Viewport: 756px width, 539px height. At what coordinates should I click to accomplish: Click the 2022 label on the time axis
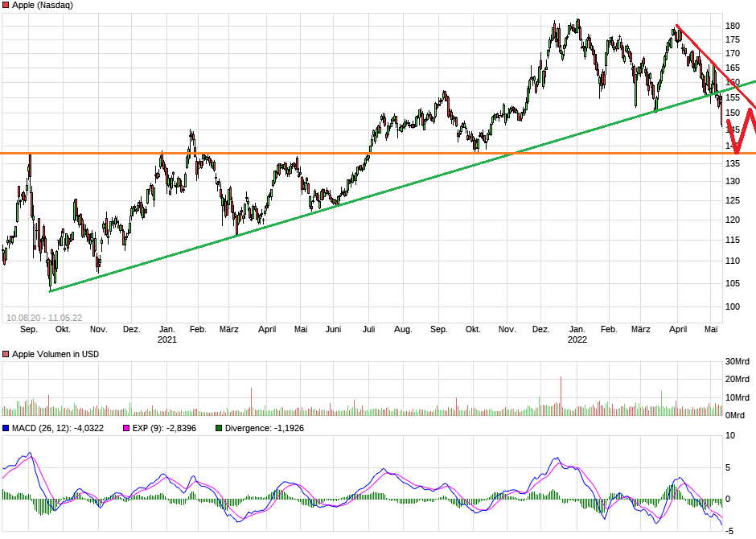coord(577,340)
